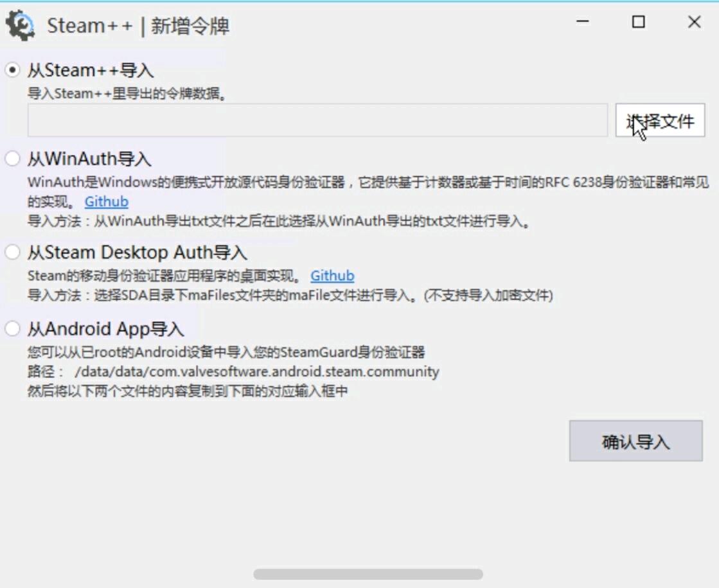Select the 从Steam++导入 radio option

12,70
